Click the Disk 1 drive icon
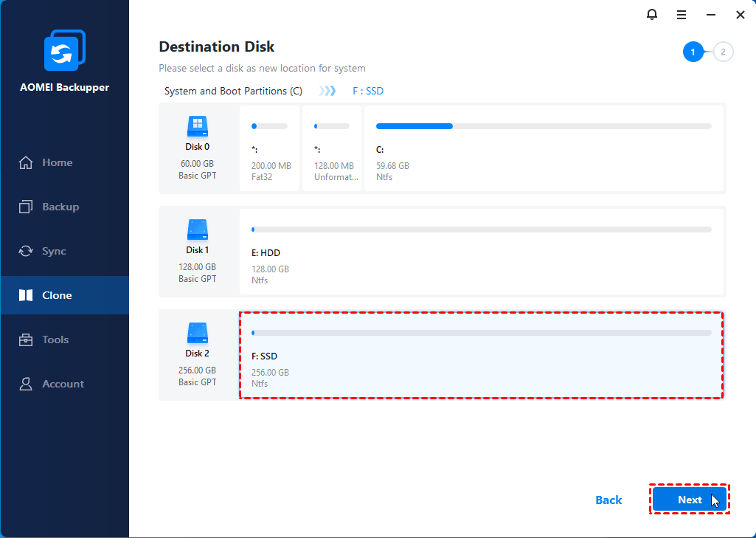The width and height of the screenshot is (756, 538). click(x=197, y=230)
